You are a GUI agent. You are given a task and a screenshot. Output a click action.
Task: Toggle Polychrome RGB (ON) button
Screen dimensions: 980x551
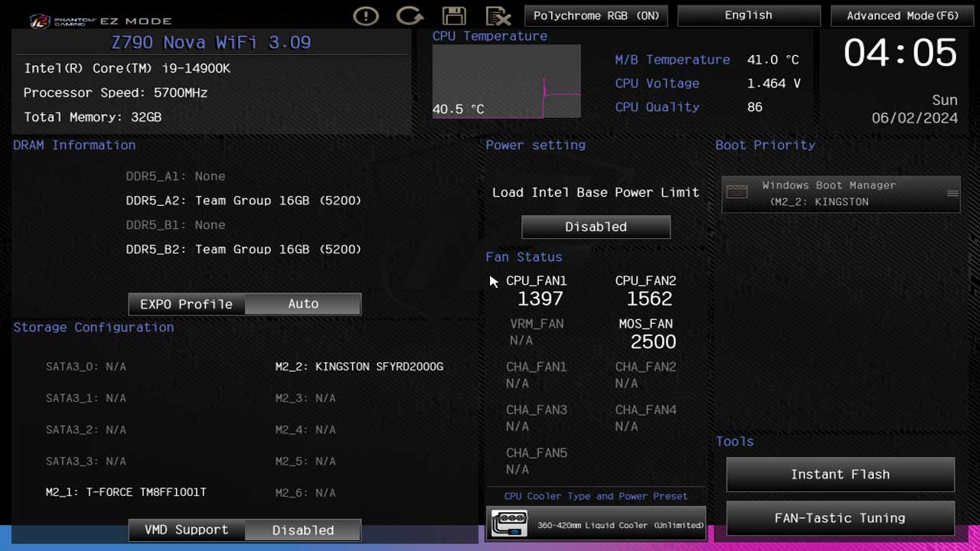[x=596, y=15]
